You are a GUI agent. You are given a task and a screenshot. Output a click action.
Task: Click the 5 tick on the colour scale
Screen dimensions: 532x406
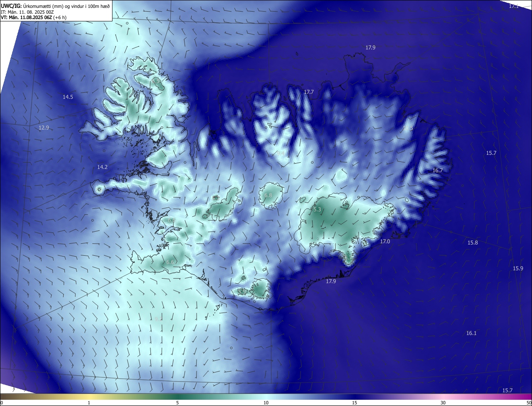click(177, 403)
